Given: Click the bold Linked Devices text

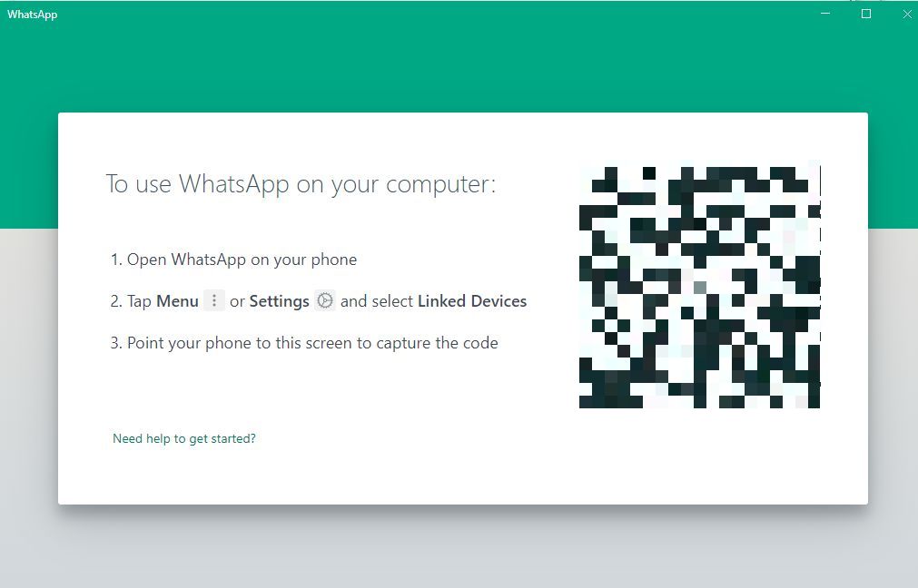Looking at the screenshot, I should pos(472,301).
